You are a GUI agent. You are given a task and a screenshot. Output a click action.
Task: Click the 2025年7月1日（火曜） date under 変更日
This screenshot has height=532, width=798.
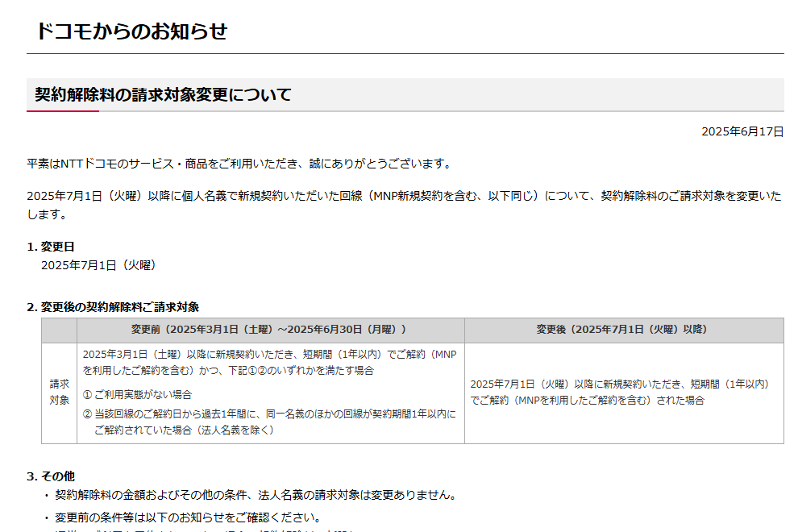[x=99, y=265]
